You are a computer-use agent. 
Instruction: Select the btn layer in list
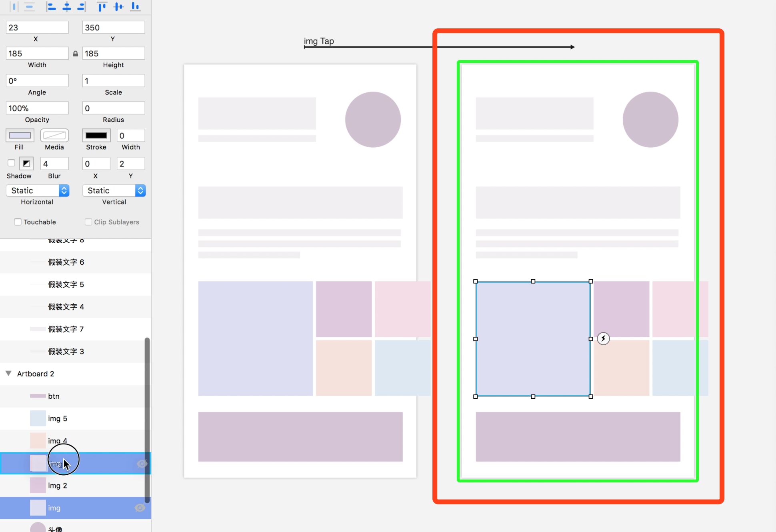(54, 396)
